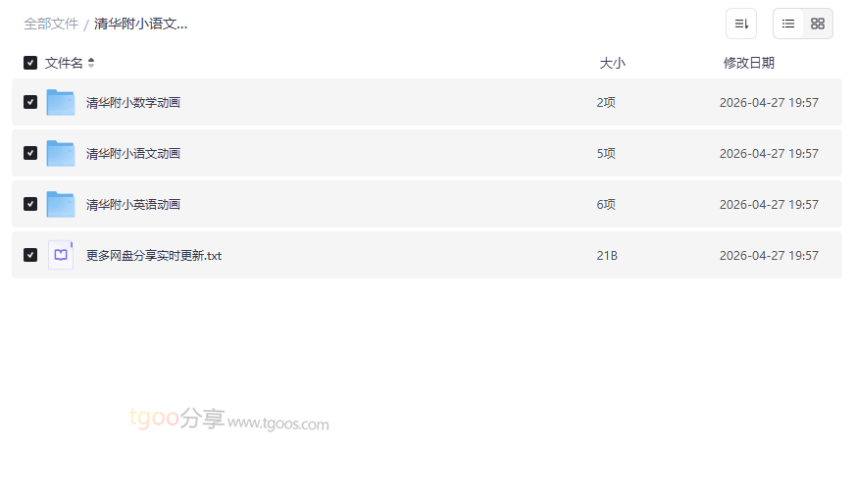The height and width of the screenshot is (504, 857).
Task: Uncheck the 清华附小语文动画 checkbox
Action: 30,153
